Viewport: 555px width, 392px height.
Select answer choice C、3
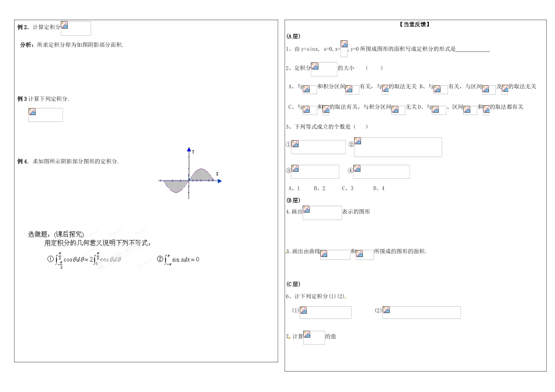coord(348,189)
